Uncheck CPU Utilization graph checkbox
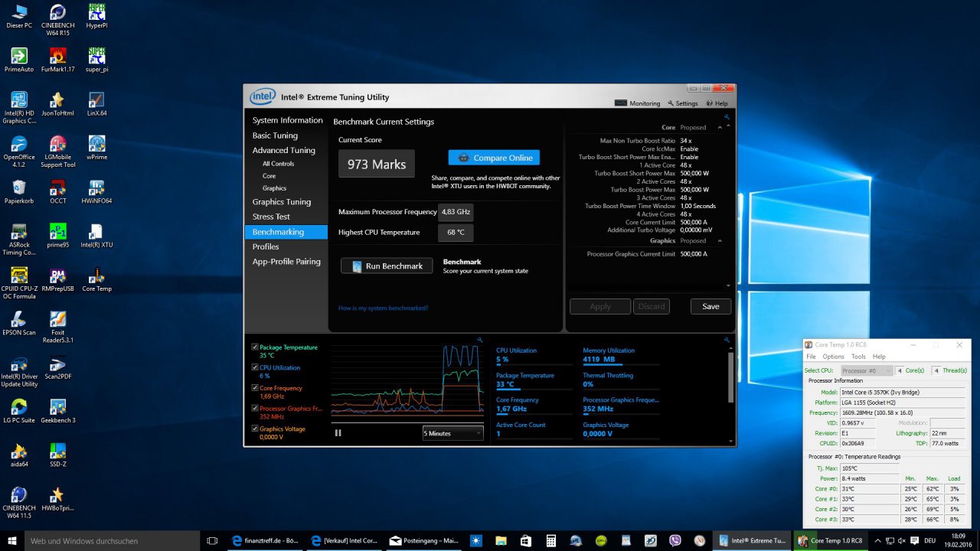The image size is (980, 551). click(255, 367)
